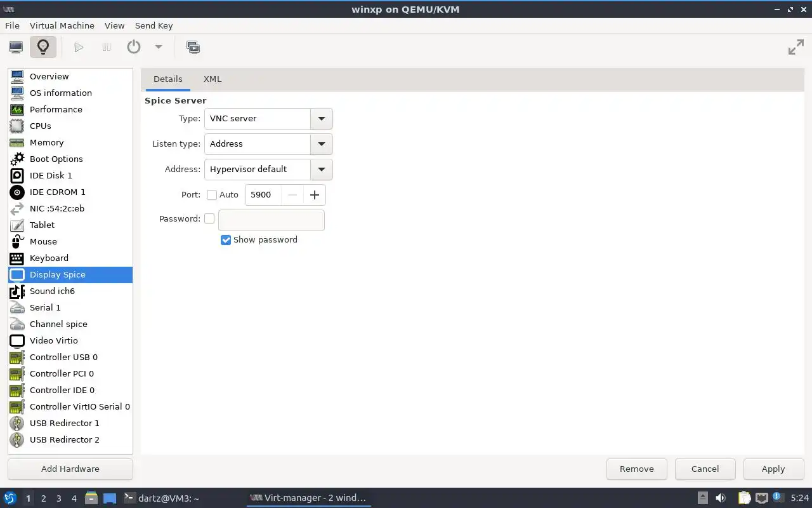Select Controller VirtIO Serial 0 entry
Image resolution: width=812 pixels, height=508 pixels.
pyautogui.click(x=70, y=406)
